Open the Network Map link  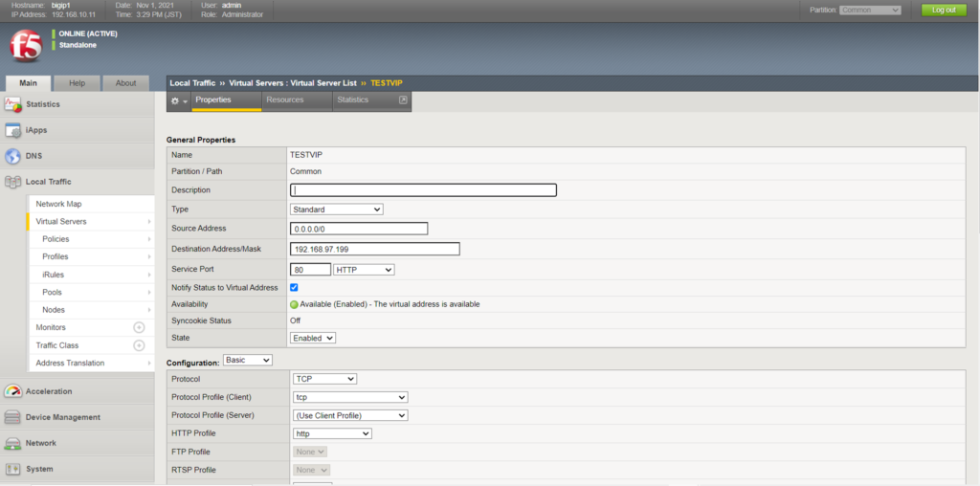(x=58, y=204)
